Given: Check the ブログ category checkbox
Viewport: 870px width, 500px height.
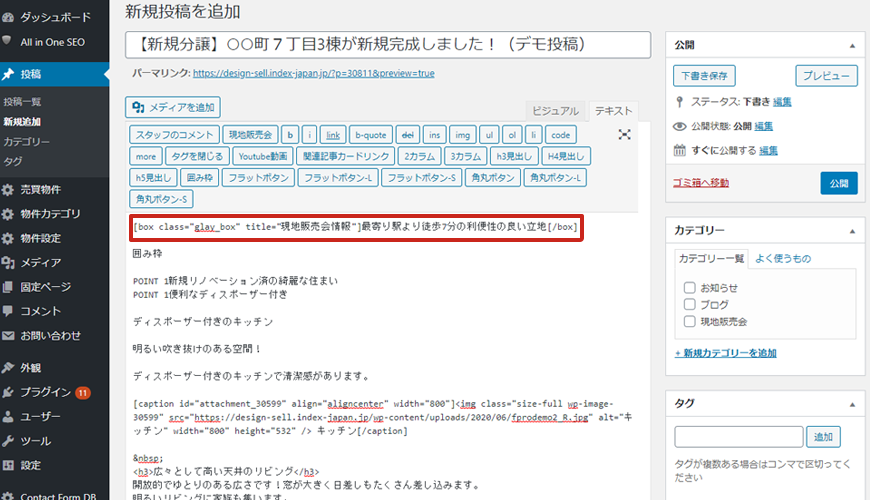Looking at the screenshot, I should [x=689, y=304].
